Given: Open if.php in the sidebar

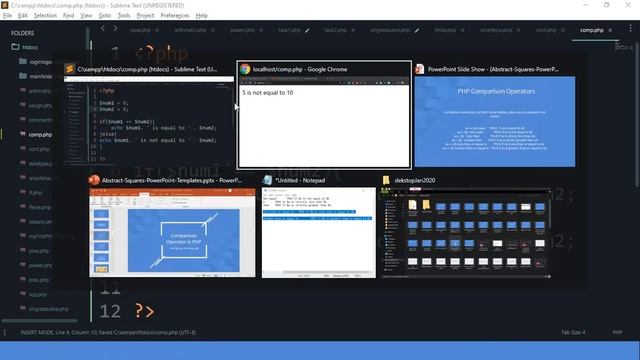Looking at the screenshot, I should [36, 193].
